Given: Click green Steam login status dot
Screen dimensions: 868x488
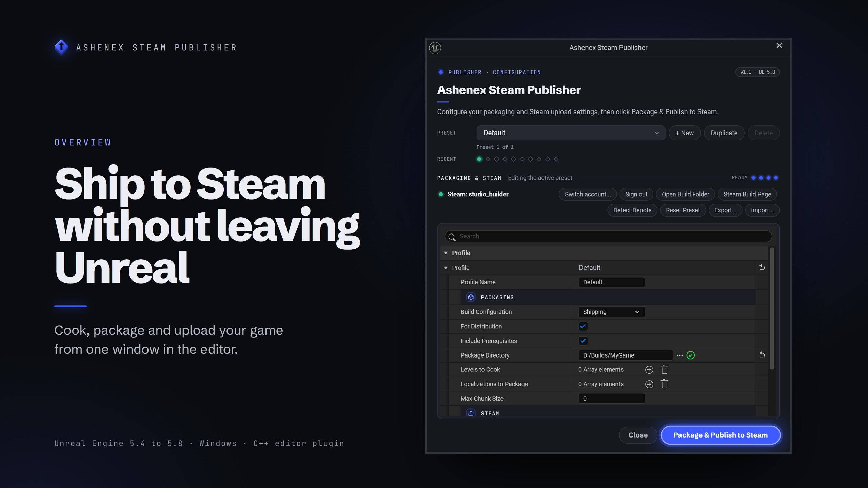Looking at the screenshot, I should (x=441, y=194).
